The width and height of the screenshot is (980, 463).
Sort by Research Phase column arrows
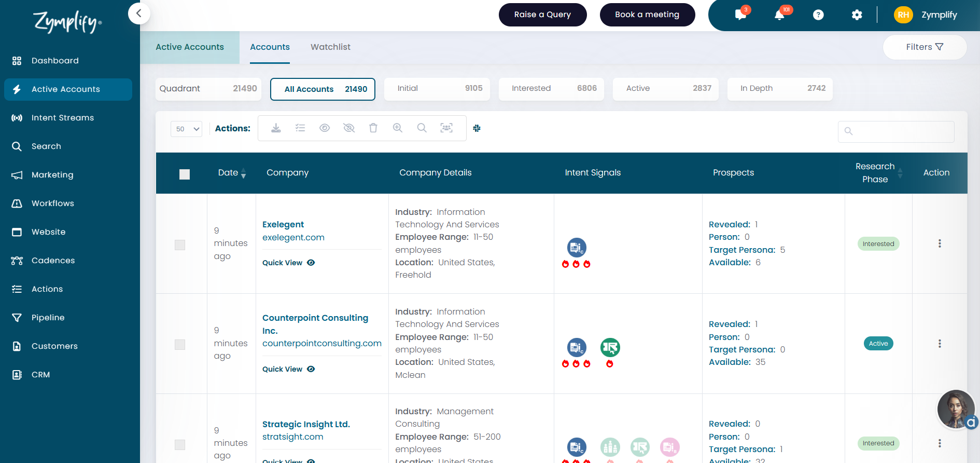[x=900, y=173]
